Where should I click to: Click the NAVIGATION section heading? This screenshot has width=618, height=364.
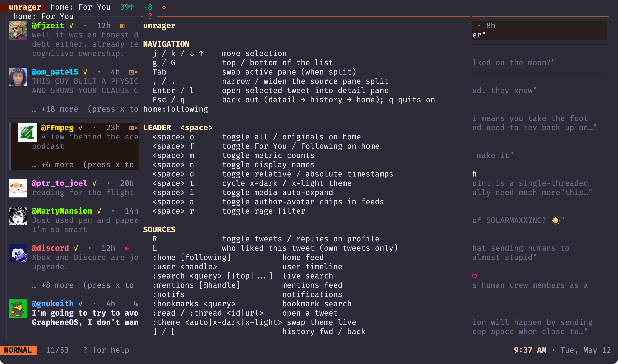tap(166, 44)
